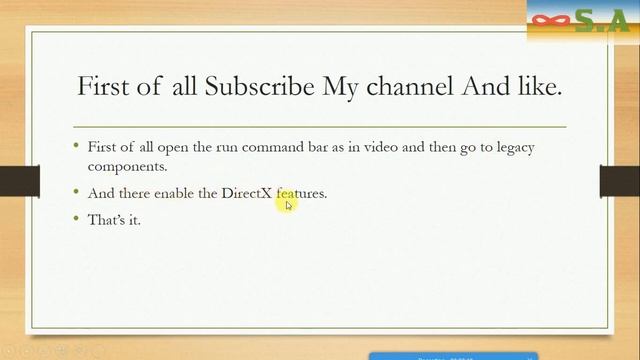Screen dimensions: 640x360
Task: Open the slideshow More Options icon
Action: point(98,350)
